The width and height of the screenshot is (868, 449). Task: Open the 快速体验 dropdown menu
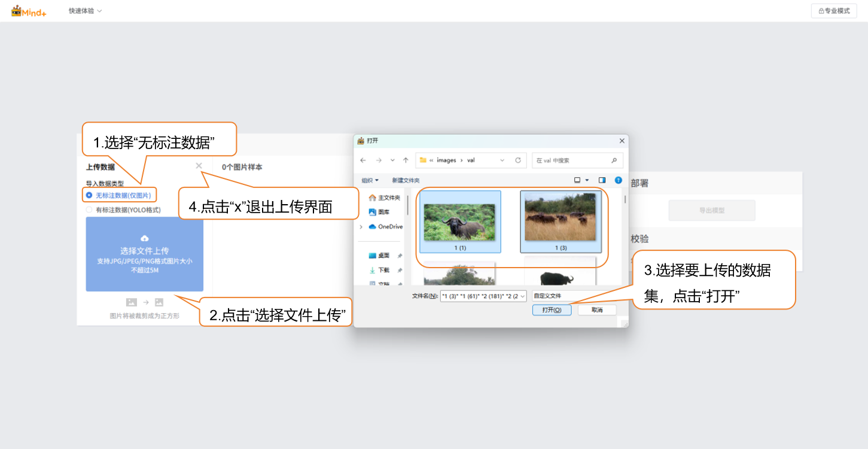coord(85,11)
